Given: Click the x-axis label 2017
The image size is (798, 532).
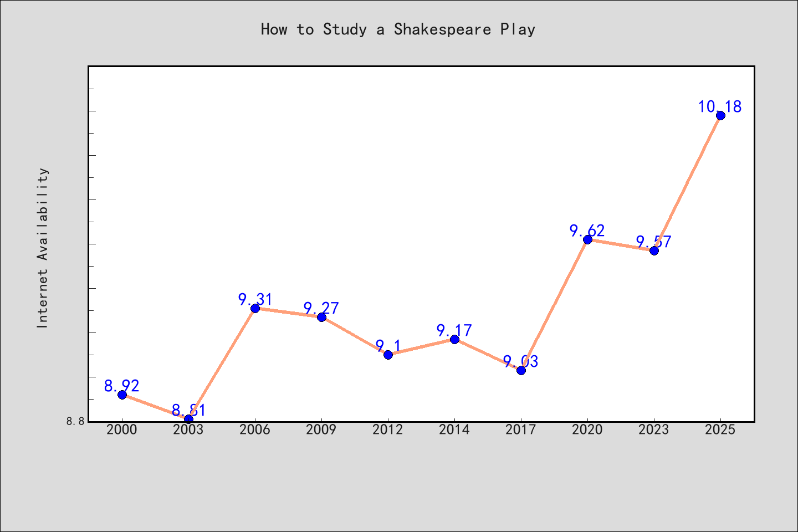Looking at the screenshot, I should 521,430.
